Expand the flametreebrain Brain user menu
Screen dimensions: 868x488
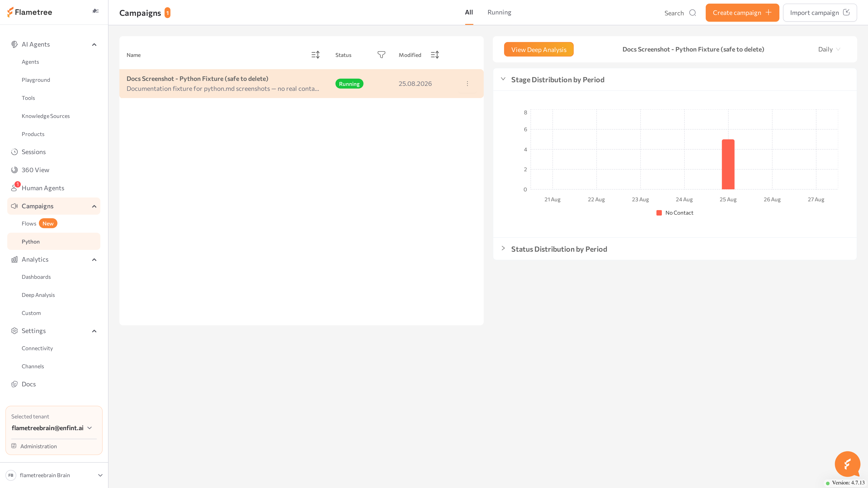(x=100, y=475)
